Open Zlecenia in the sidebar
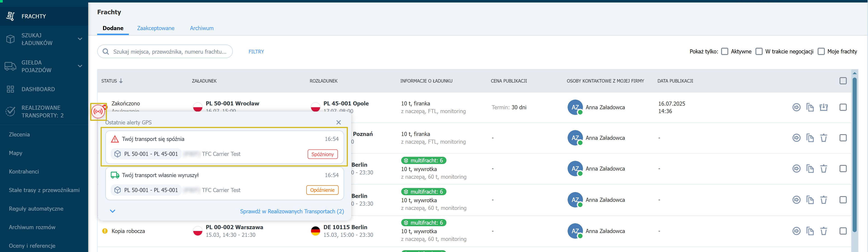 tap(19, 135)
